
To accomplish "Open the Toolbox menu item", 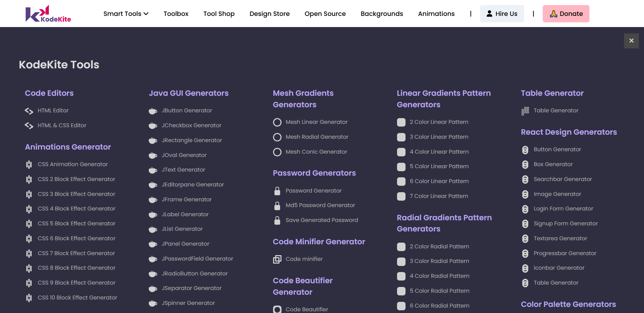I will tap(176, 14).
